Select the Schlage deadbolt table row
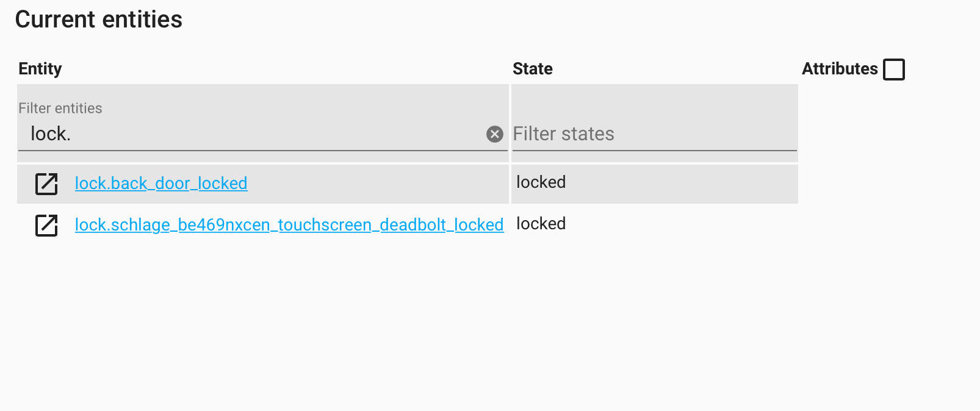The width and height of the screenshot is (980, 411). coord(408,225)
